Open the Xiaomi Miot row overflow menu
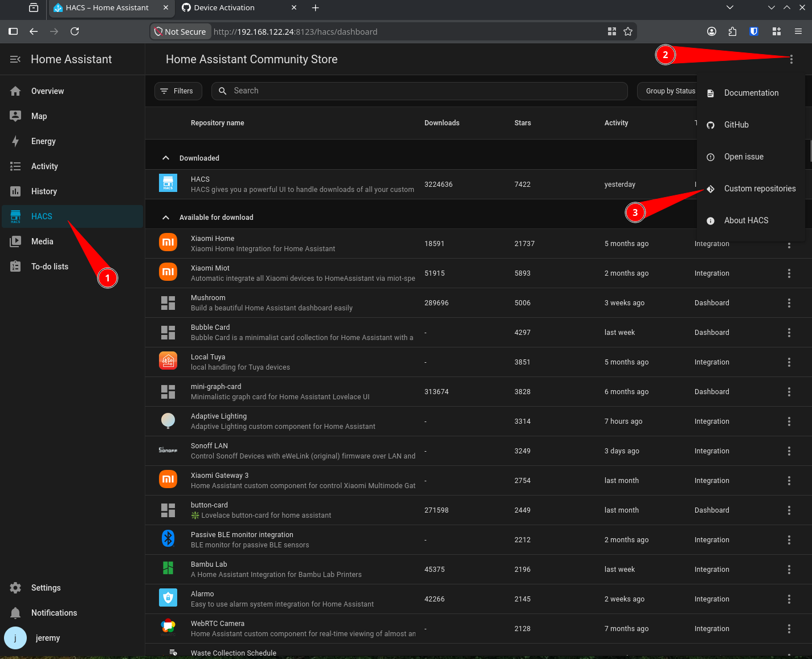Screen dimensions: 812x659 (789, 273)
